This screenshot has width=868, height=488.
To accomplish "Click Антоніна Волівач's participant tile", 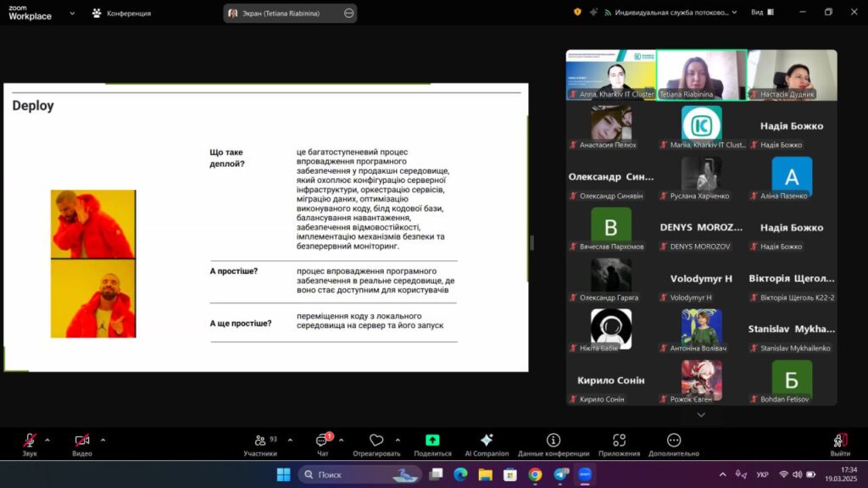I will click(701, 330).
